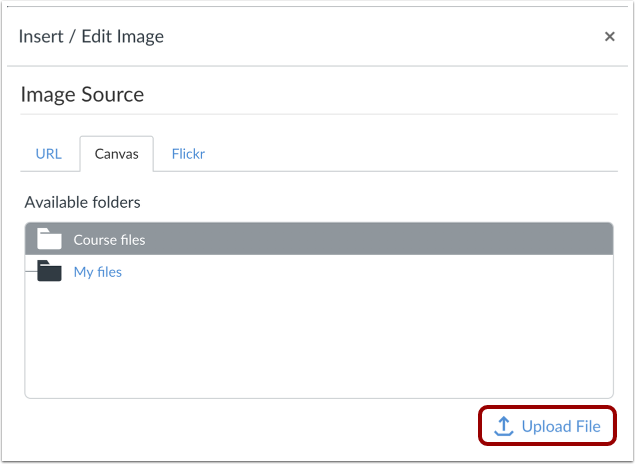The width and height of the screenshot is (635, 464).
Task: Click the Image Source heading
Action: (x=82, y=94)
